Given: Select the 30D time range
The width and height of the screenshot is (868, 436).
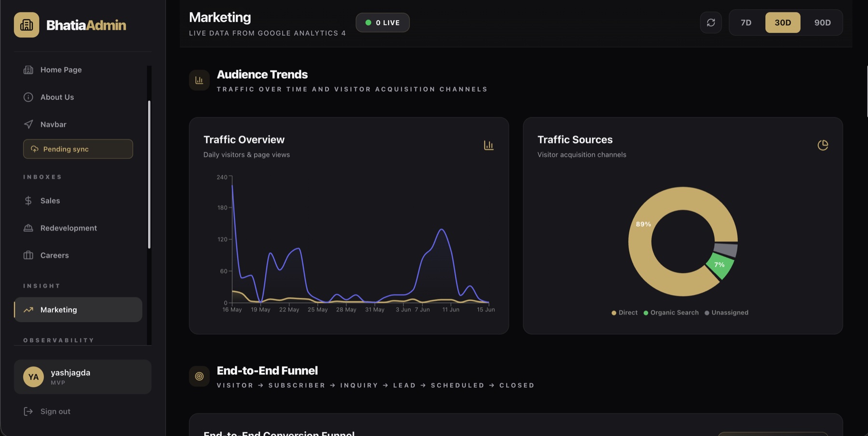Looking at the screenshot, I should (783, 23).
